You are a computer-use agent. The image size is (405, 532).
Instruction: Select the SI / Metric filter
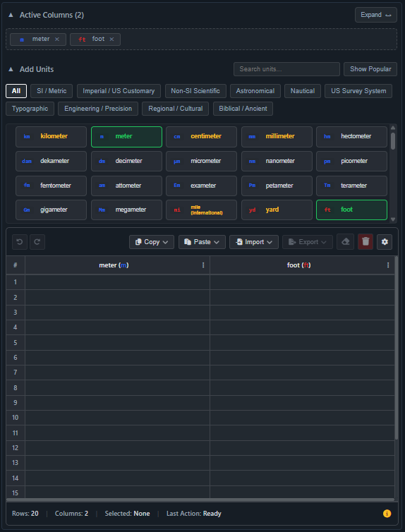52,91
